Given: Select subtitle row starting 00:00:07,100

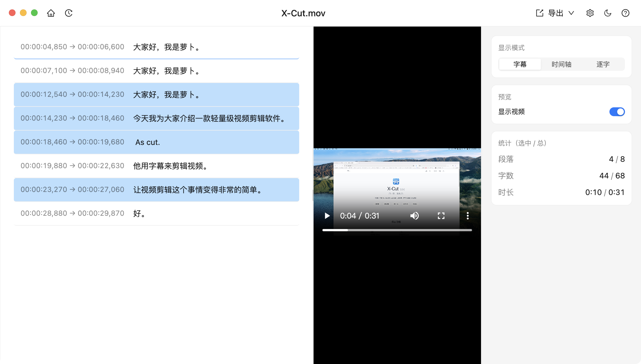Looking at the screenshot, I should coord(156,71).
